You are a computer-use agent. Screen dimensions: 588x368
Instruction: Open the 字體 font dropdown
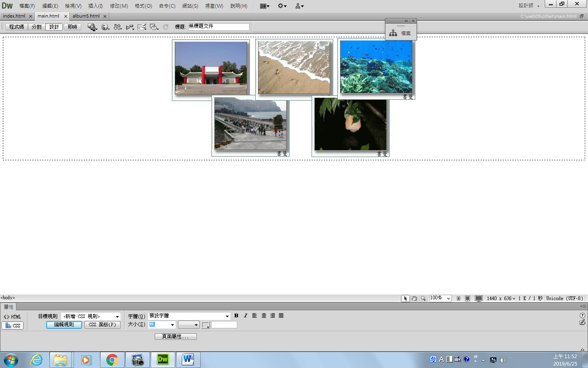[x=227, y=316]
